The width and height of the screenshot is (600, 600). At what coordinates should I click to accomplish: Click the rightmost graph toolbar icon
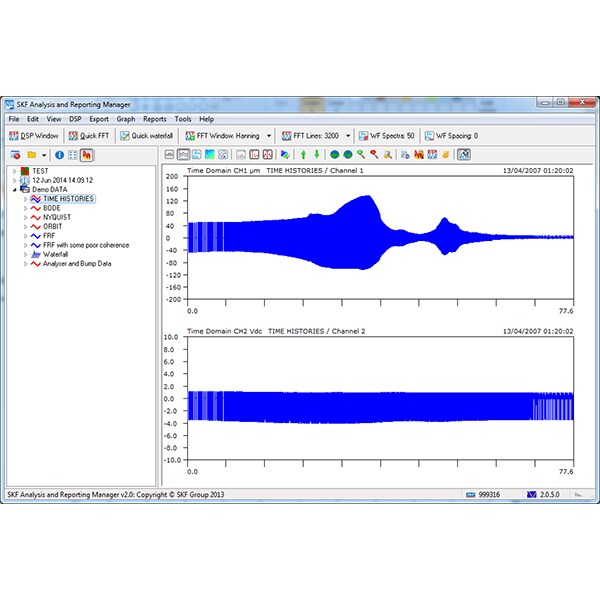463,155
